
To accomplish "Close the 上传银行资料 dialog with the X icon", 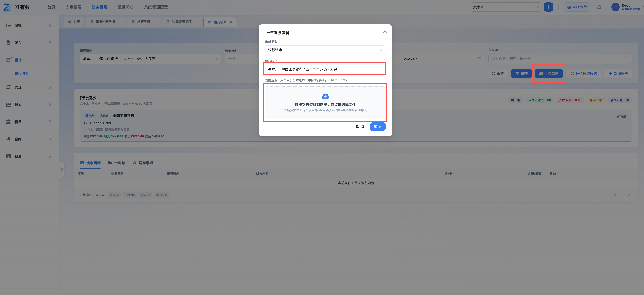I will [x=385, y=31].
